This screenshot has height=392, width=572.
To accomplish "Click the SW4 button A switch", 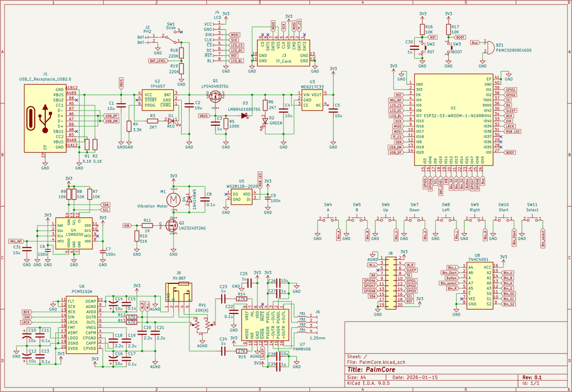I will click(x=328, y=219).
